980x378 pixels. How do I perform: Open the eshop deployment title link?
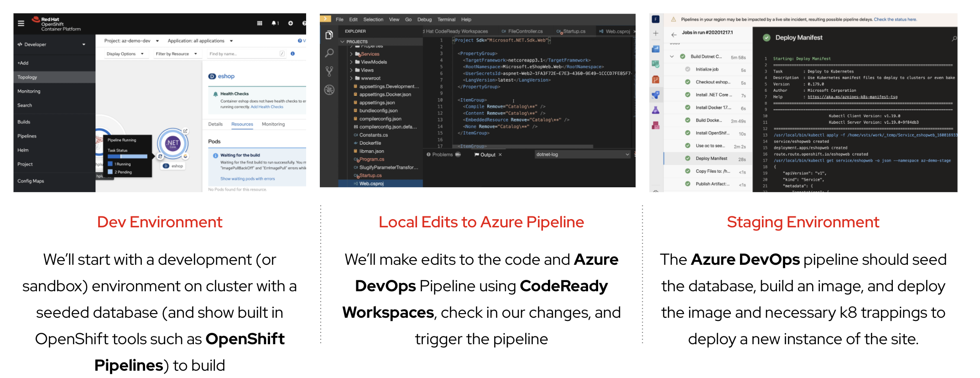(x=226, y=76)
